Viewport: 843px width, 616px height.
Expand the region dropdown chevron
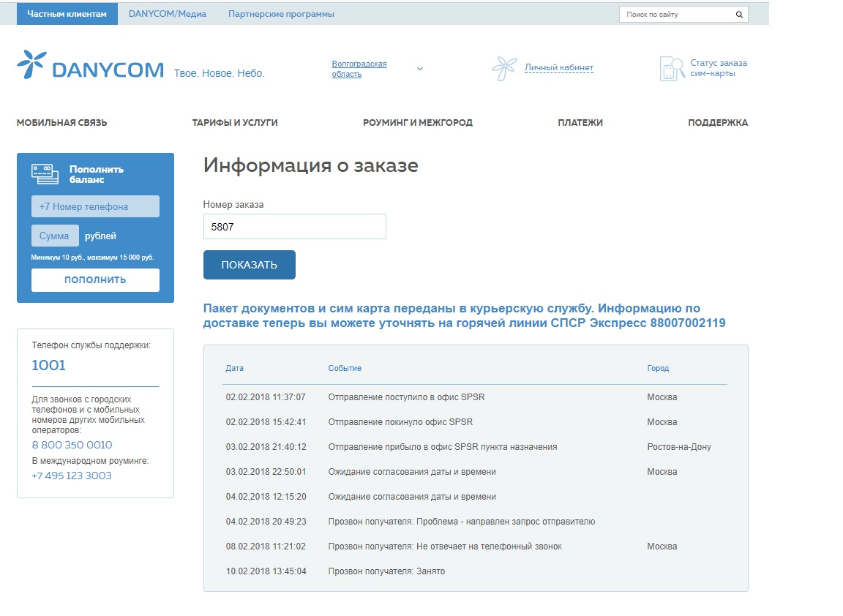pyautogui.click(x=420, y=69)
